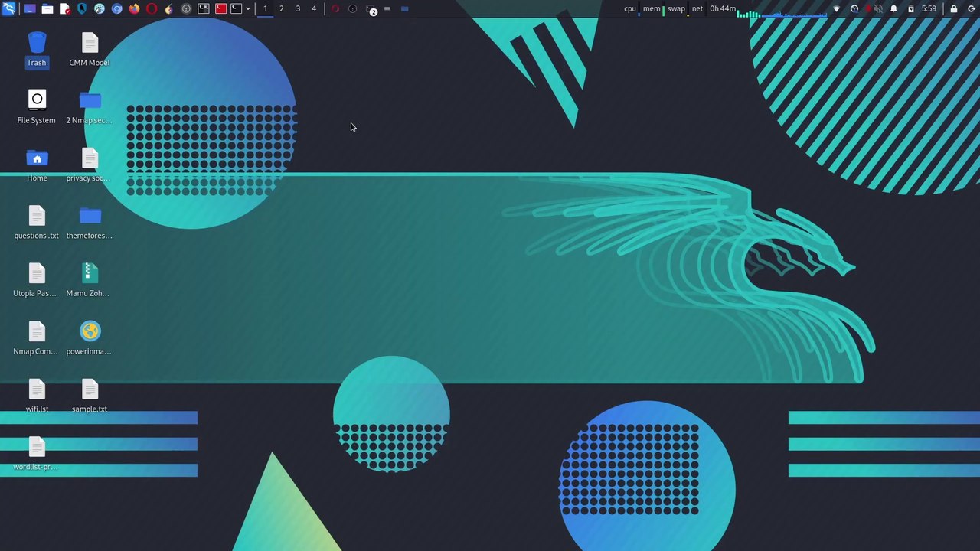The height and width of the screenshot is (551, 980).
Task: Open the red root terminal launcher
Action: pos(220,9)
